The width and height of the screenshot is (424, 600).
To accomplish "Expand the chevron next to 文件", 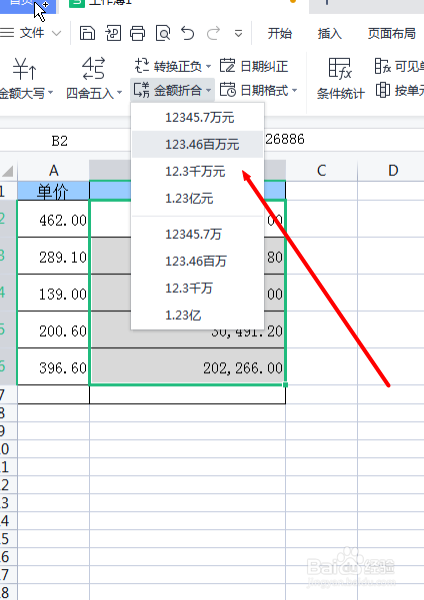I will (x=56, y=33).
